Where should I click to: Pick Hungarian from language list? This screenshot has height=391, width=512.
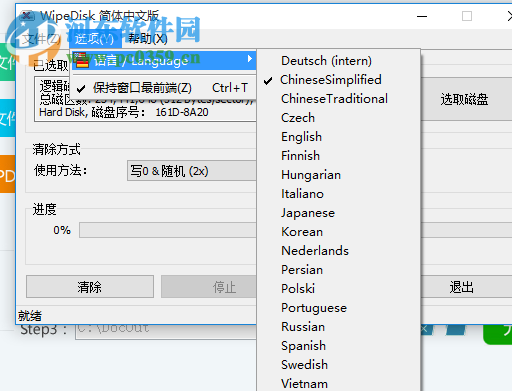click(x=338, y=175)
